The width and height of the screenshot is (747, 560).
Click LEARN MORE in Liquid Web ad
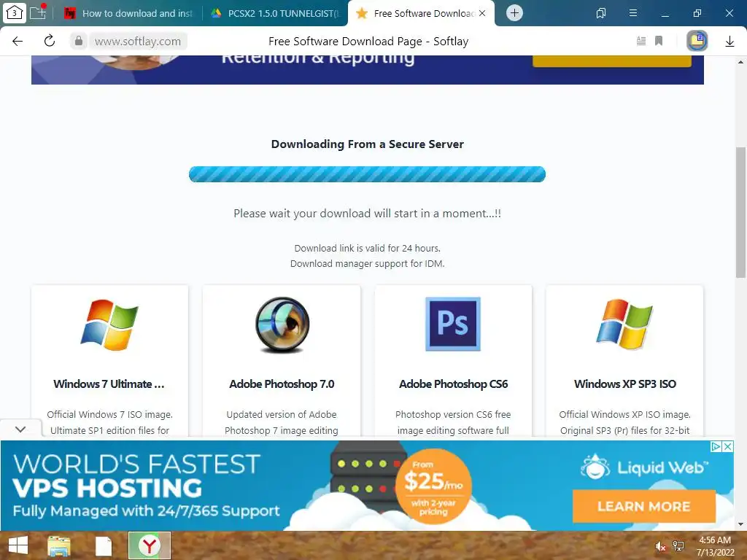(x=643, y=506)
